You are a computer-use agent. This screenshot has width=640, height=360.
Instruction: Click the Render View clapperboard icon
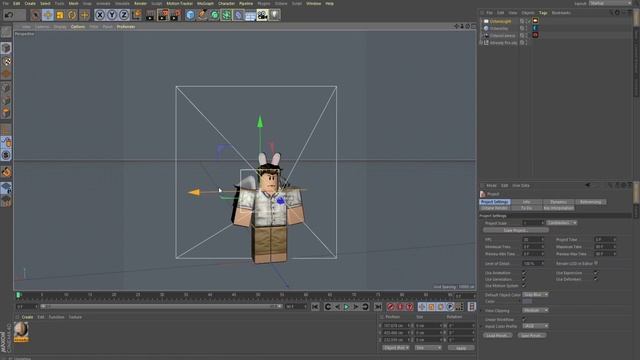[x=151, y=15]
